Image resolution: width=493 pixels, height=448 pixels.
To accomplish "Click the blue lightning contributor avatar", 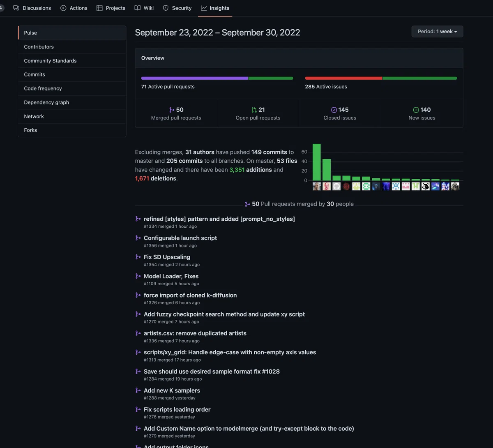I will pyautogui.click(x=386, y=186).
